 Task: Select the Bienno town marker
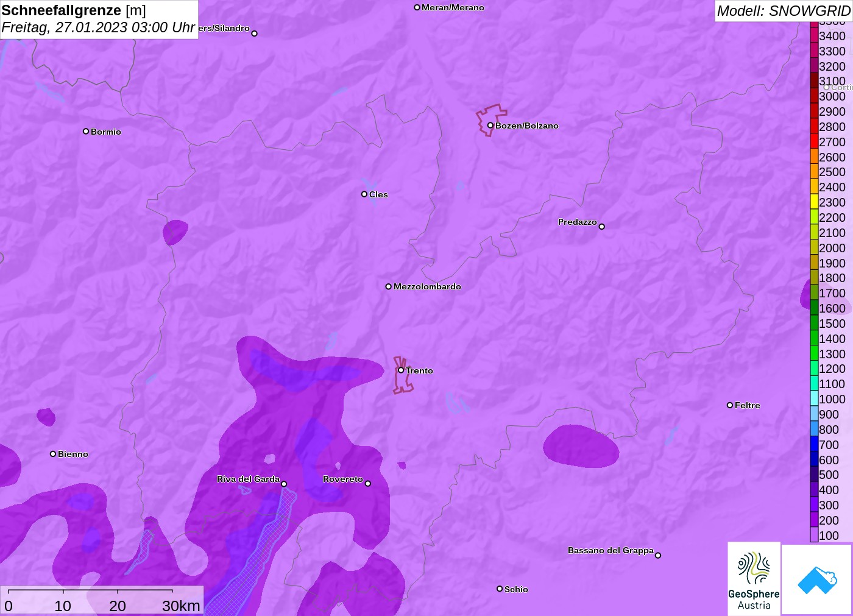pos(53,454)
